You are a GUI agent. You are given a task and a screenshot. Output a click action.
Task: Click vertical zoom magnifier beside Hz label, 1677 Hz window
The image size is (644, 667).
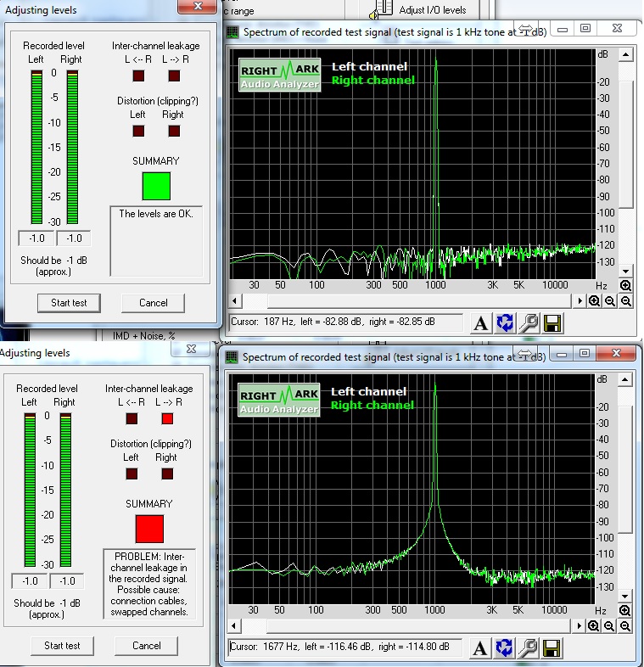coord(624,610)
